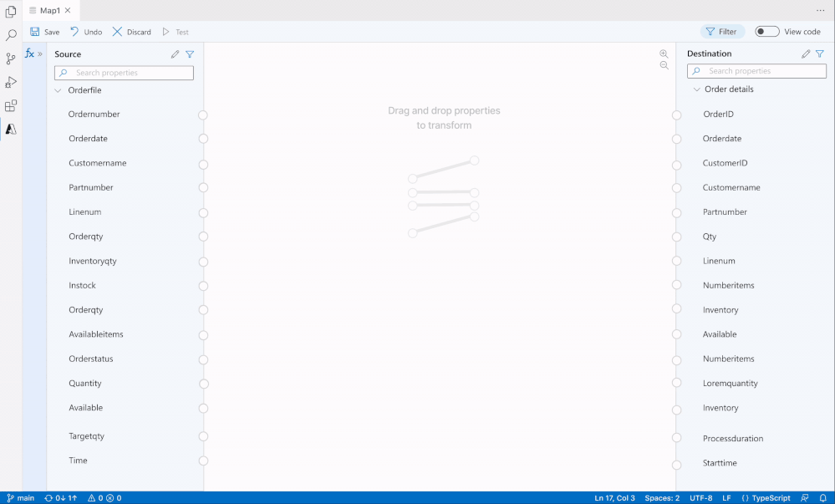Click the LF line ending indicator
Viewport: 835px width, 504px height.
click(x=726, y=498)
